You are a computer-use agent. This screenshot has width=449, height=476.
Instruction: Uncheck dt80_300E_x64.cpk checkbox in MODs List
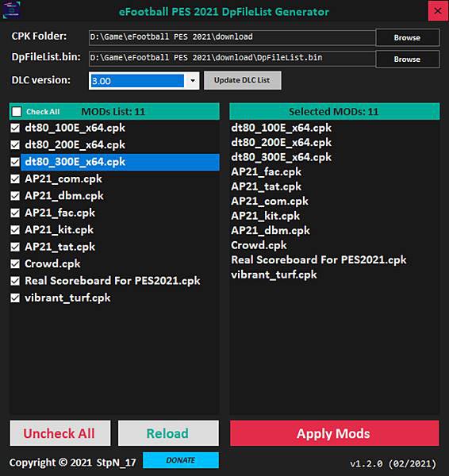click(15, 162)
